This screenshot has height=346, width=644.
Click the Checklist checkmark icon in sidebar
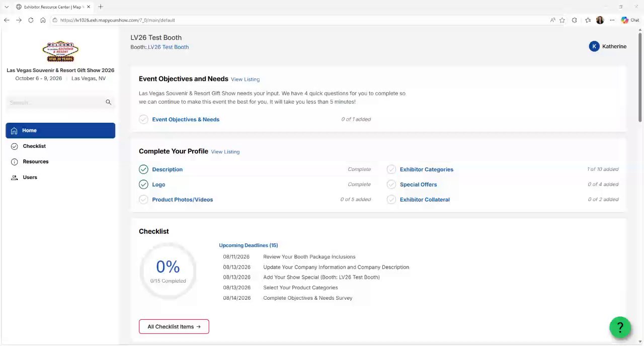point(14,146)
